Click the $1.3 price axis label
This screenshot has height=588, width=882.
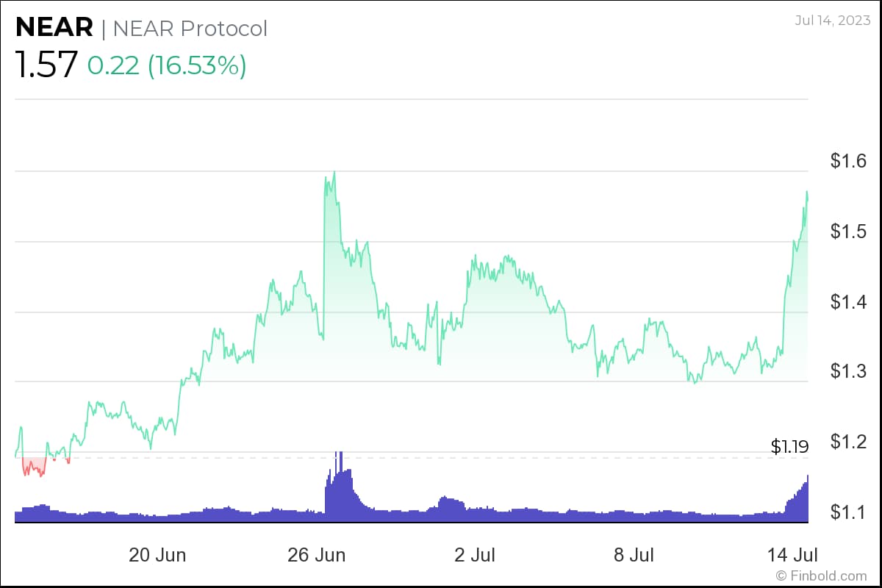847,372
